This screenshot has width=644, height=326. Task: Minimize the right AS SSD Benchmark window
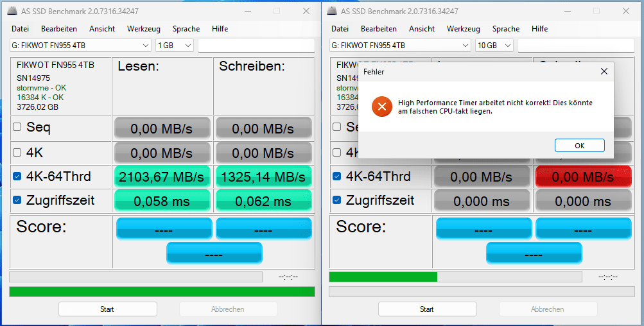click(x=568, y=11)
